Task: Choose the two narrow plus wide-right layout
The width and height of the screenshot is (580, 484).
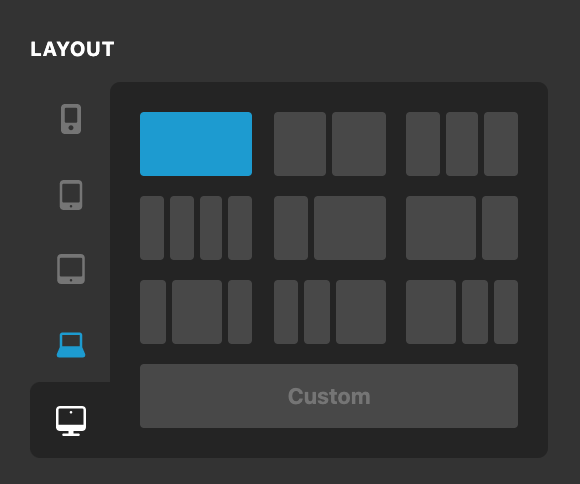Action: 330,312
